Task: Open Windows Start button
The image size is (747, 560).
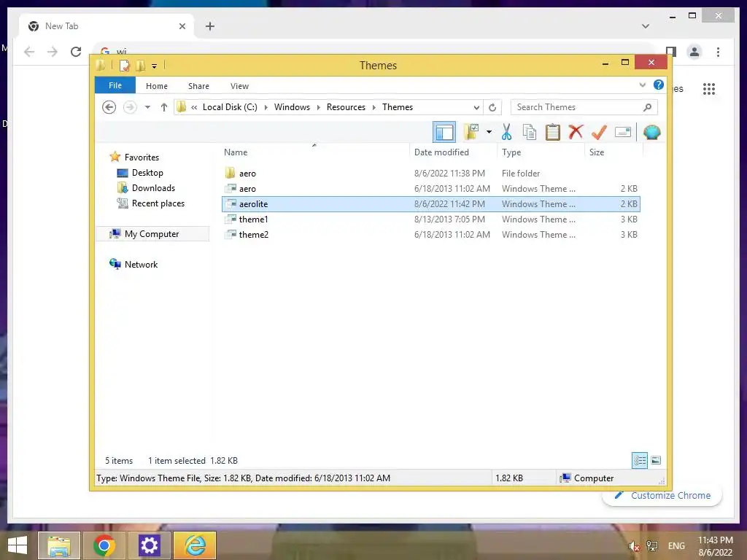Action: pyautogui.click(x=18, y=545)
